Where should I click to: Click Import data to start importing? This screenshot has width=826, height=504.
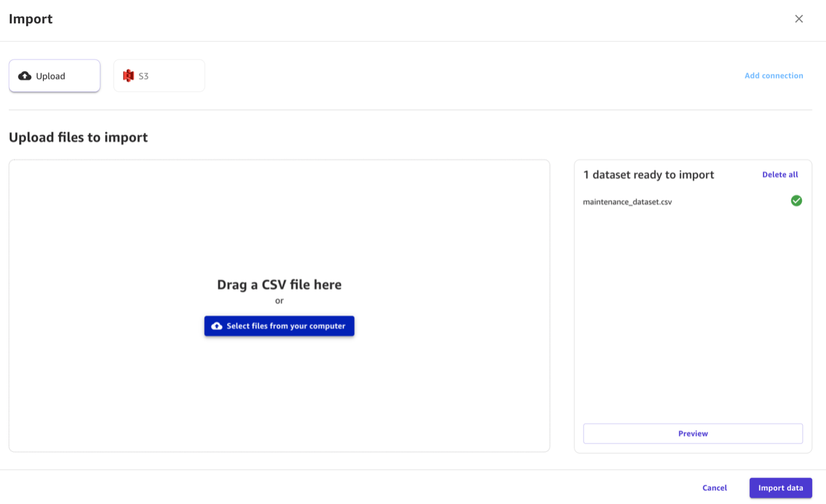780,487
